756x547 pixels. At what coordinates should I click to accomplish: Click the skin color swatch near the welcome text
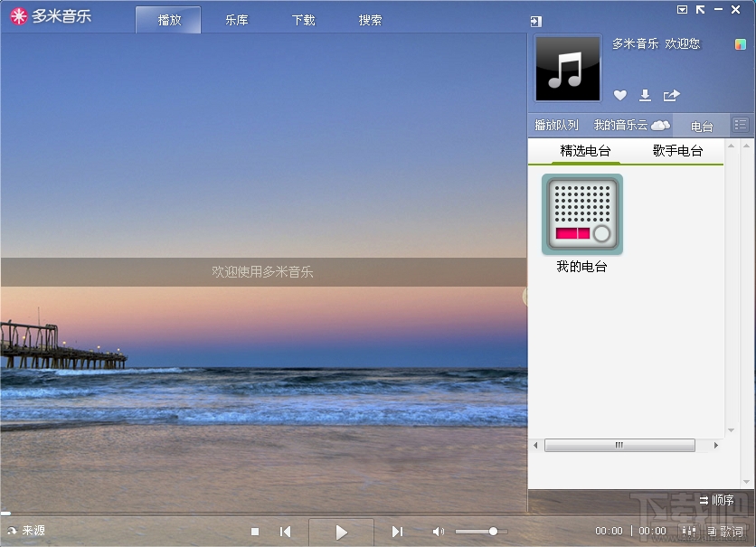pyautogui.click(x=742, y=44)
